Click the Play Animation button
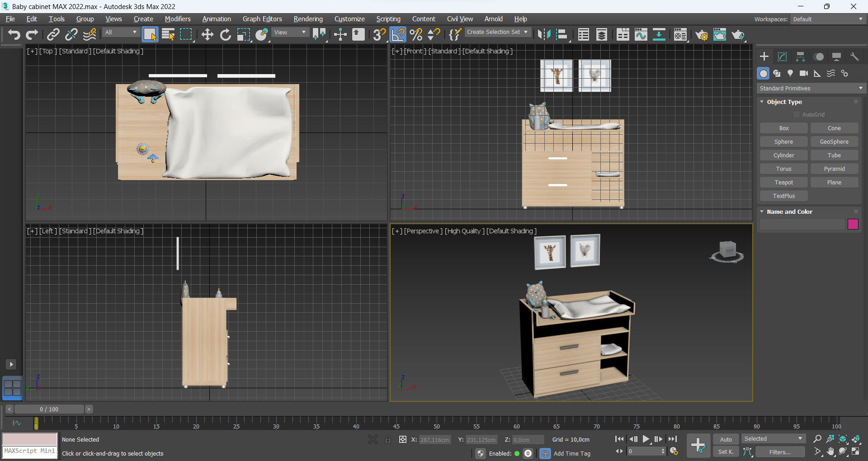This screenshot has height=461, width=868. point(646,439)
